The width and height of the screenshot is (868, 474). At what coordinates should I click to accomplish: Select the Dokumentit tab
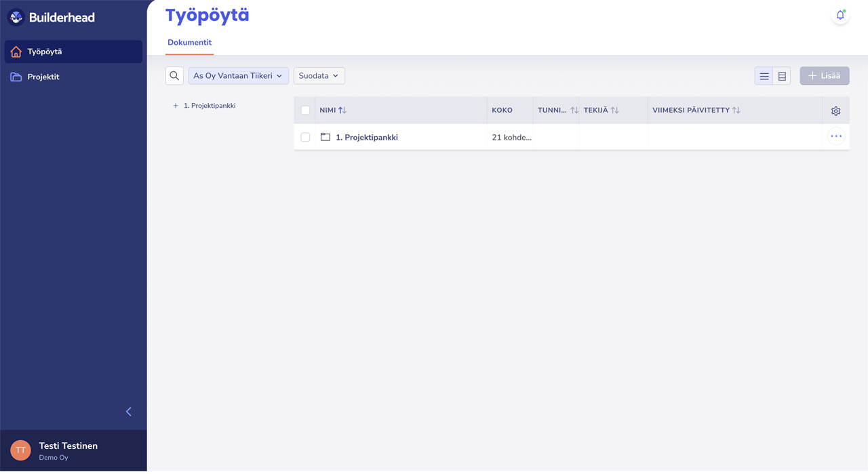tap(190, 43)
